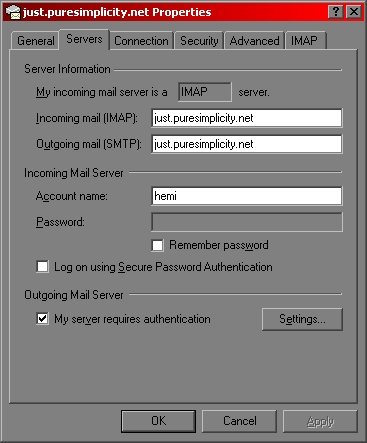This screenshot has height=443, width=367.
Task: Open the IMAP tab
Action: pos(305,41)
